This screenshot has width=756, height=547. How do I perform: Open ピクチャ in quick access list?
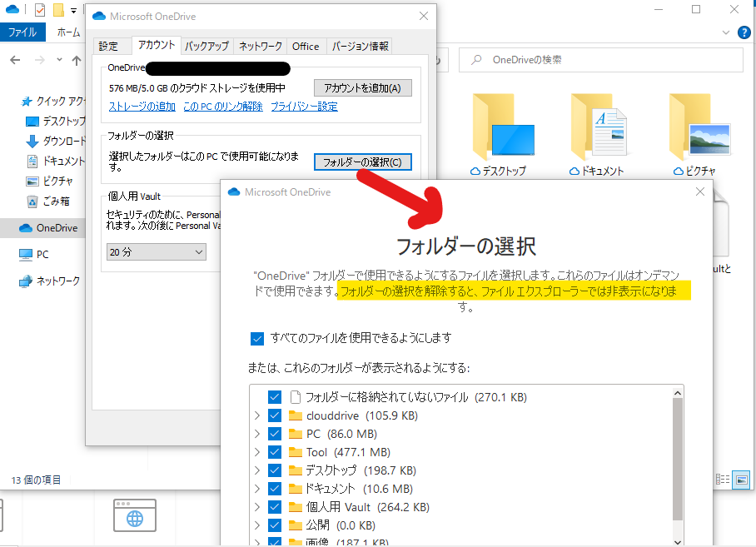point(49,182)
